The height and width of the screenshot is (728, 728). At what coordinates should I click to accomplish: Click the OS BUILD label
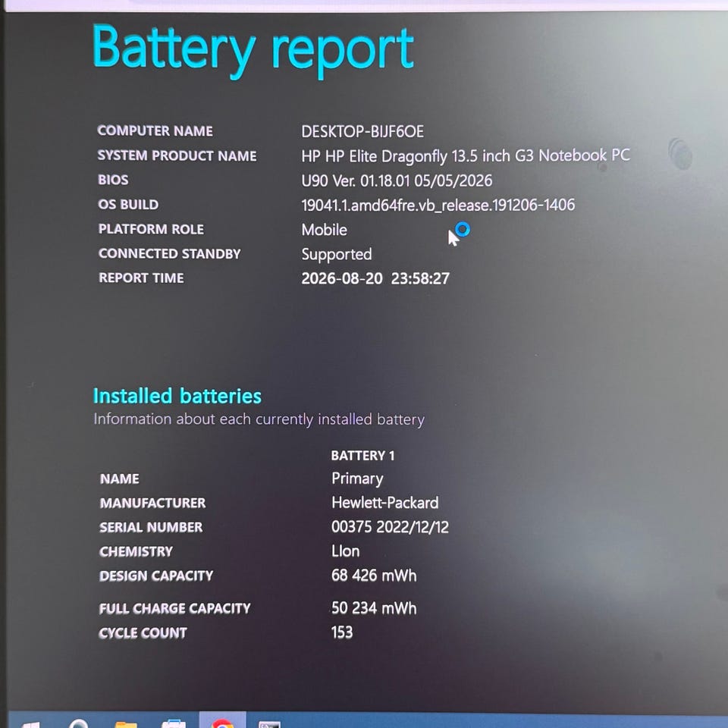[128, 204]
